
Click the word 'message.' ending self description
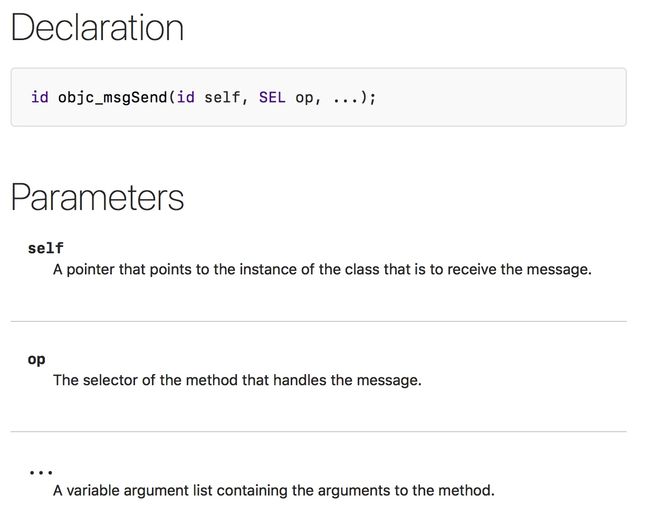(559, 270)
